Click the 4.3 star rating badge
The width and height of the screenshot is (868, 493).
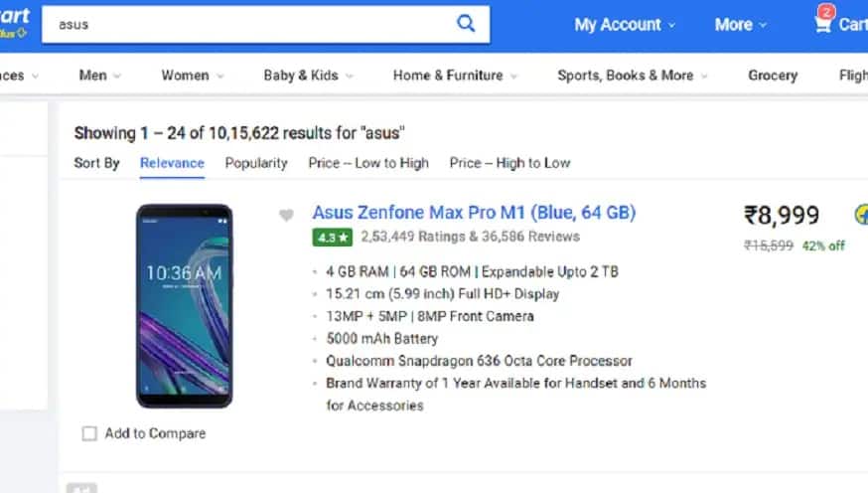(332, 238)
